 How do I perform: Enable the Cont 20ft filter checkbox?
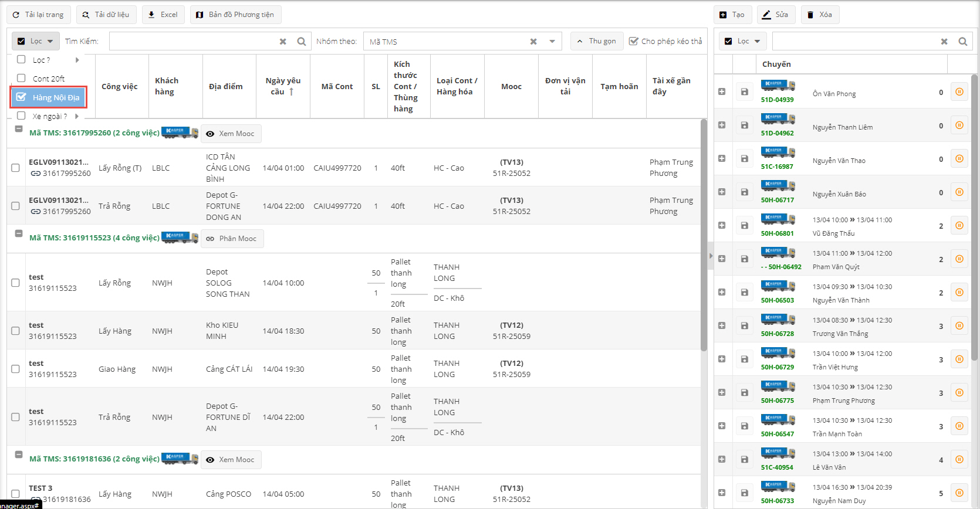pyautogui.click(x=22, y=78)
